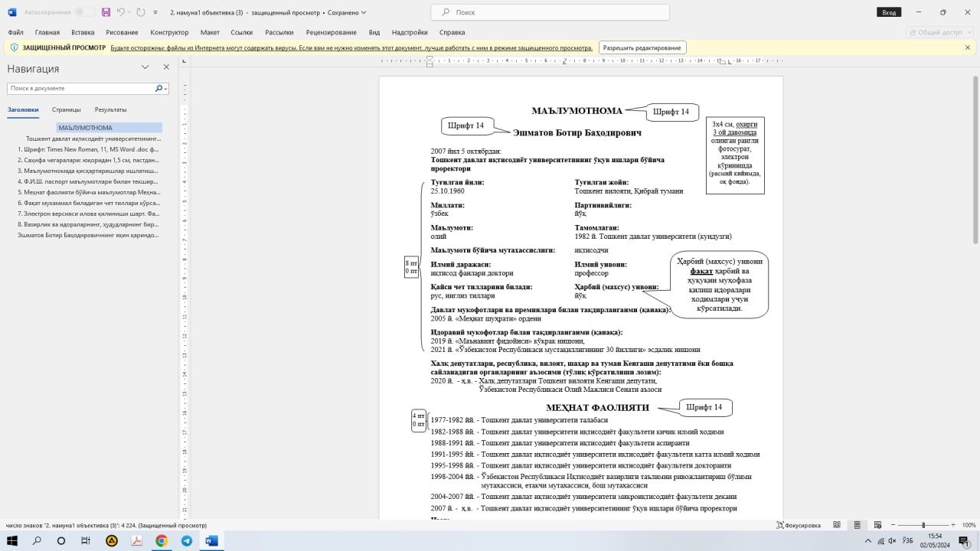Click the Фокусировка focus mode button
Screen dimensions: 980x551
pos(799,525)
